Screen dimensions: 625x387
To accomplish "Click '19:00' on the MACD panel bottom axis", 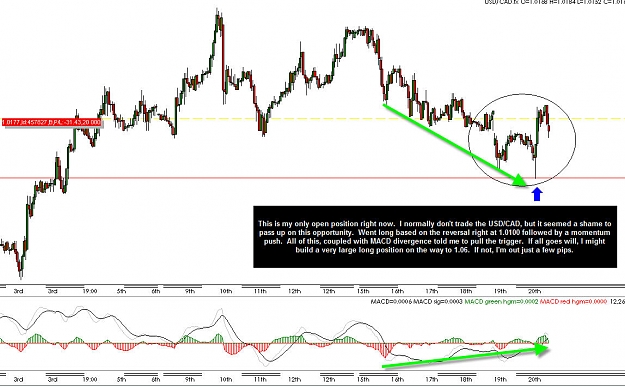I will [90, 379].
